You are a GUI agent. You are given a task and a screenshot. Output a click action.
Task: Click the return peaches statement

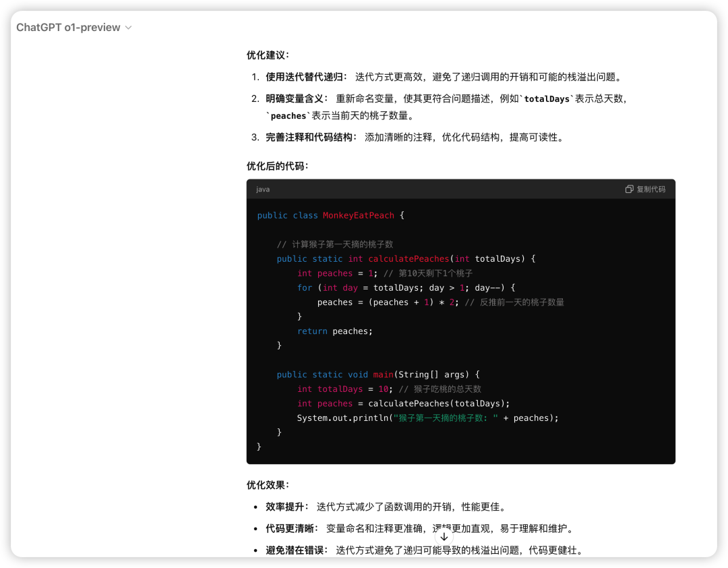(x=334, y=331)
